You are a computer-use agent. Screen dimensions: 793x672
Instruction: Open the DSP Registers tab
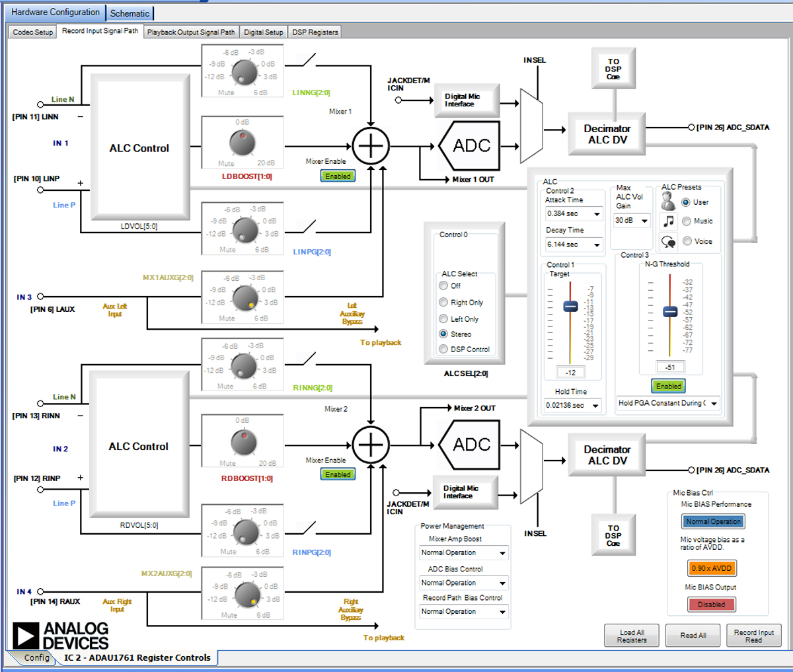pyautogui.click(x=315, y=32)
